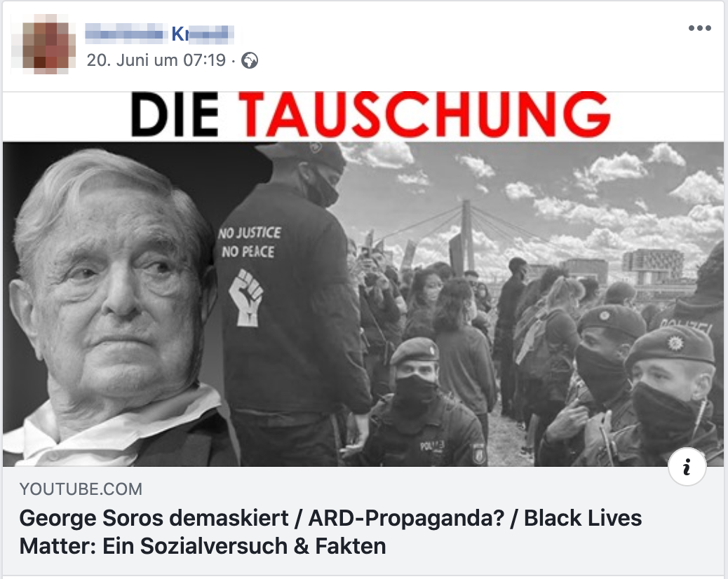Open the three-dot post options menu

pyautogui.click(x=700, y=28)
